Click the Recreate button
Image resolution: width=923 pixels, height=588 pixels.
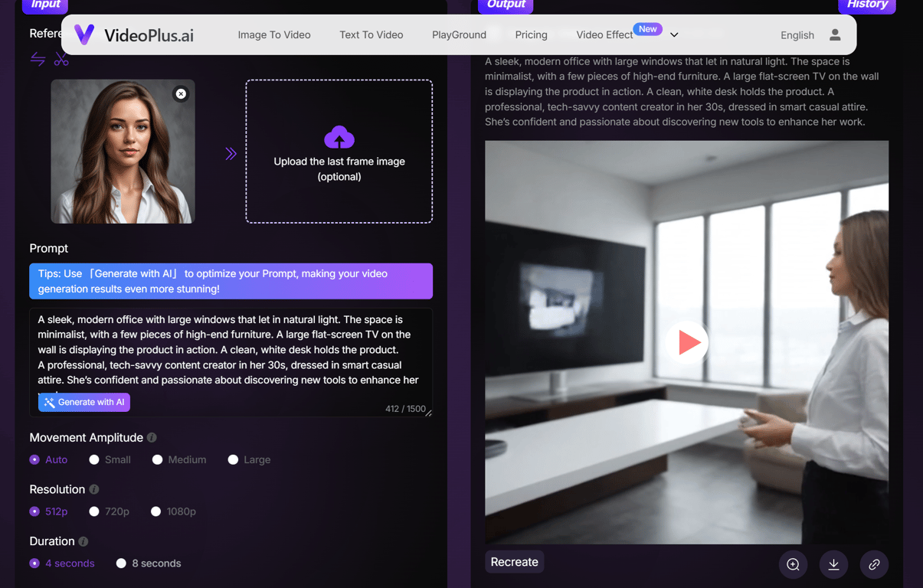tap(514, 561)
